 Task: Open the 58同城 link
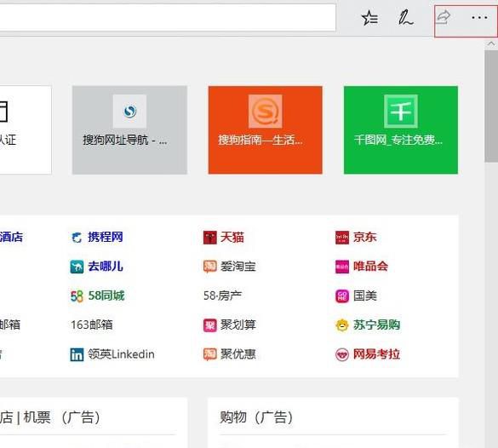106,296
